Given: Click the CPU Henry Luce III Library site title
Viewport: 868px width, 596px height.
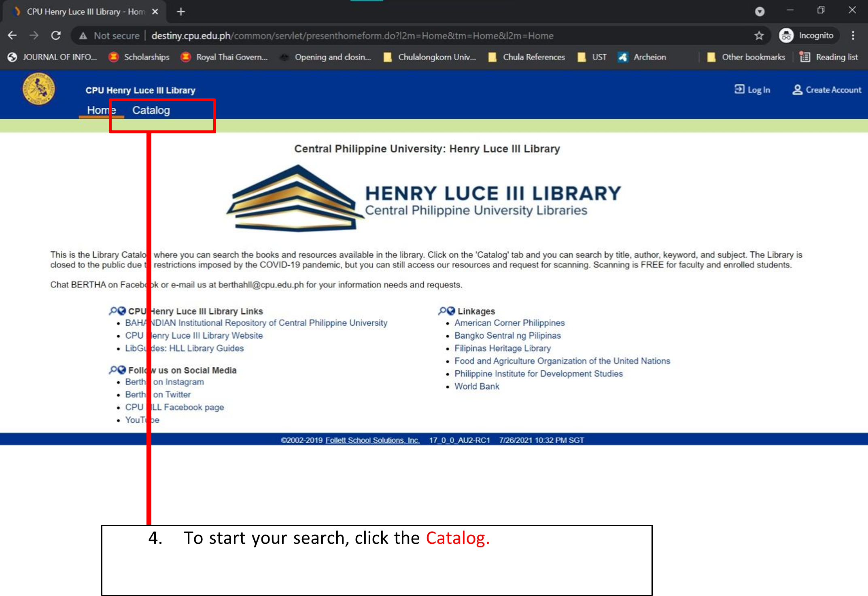Looking at the screenshot, I should point(140,90).
